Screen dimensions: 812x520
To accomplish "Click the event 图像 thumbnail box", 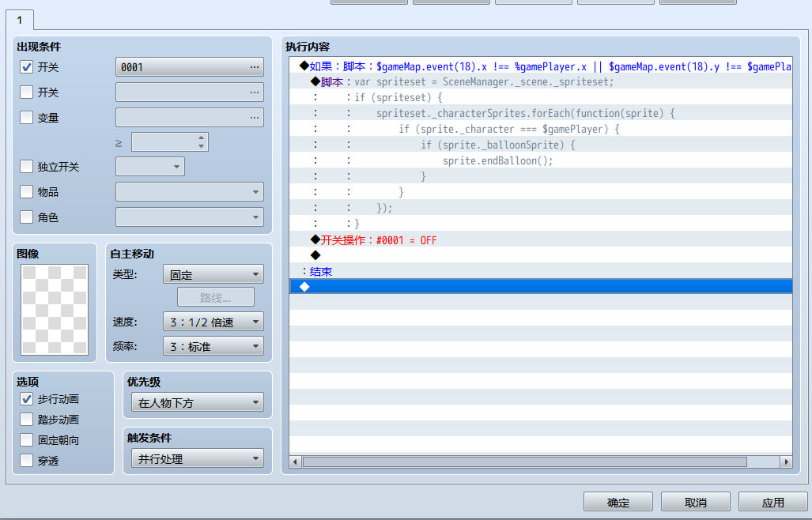I will [x=55, y=310].
